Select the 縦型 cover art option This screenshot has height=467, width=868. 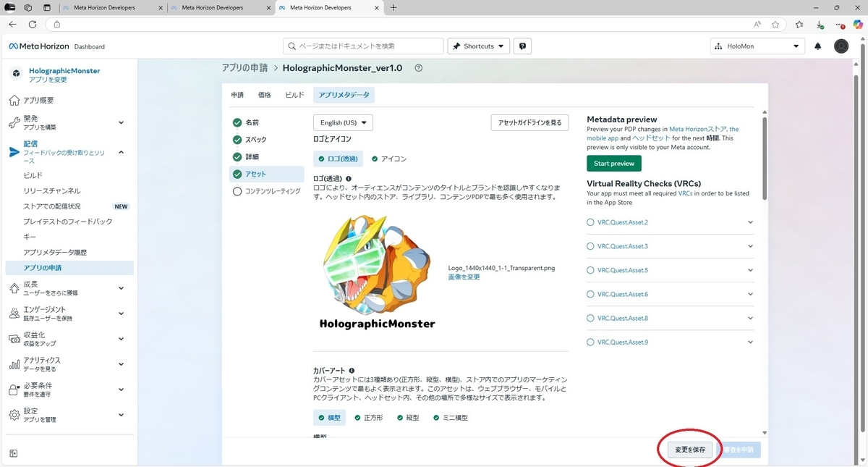tap(408, 418)
